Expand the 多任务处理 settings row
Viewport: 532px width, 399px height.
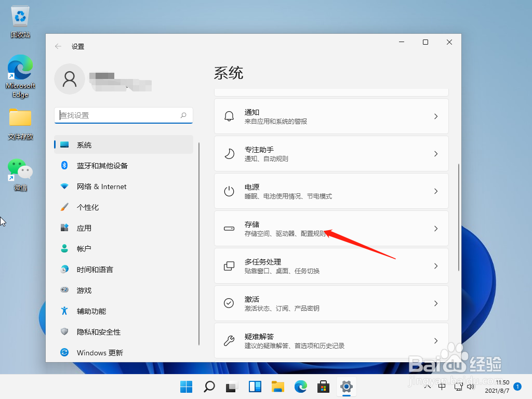point(331,266)
